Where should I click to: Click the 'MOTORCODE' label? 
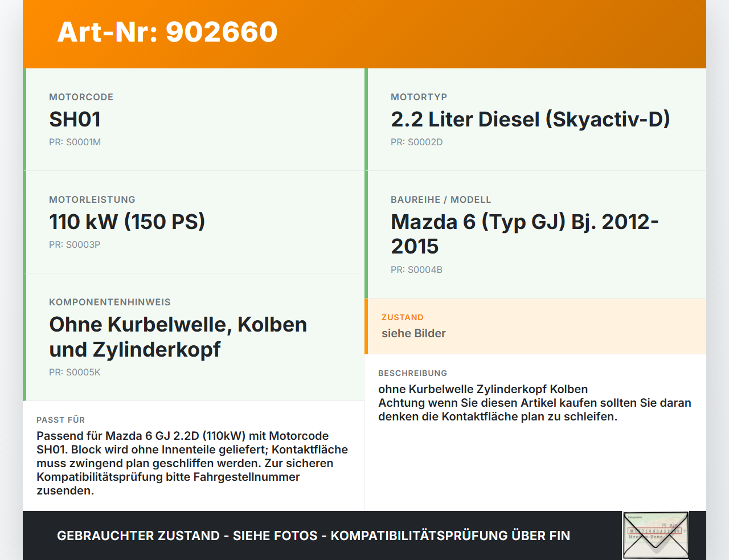click(x=81, y=97)
